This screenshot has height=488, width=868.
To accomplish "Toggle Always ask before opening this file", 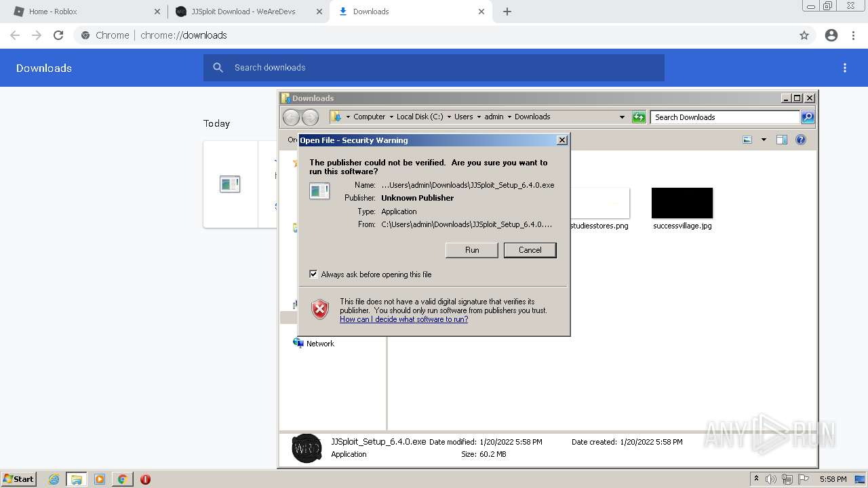I will (313, 274).
